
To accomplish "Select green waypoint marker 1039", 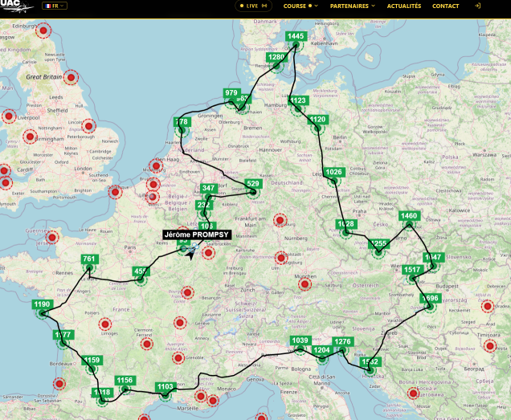I will (x=300, y=340).
